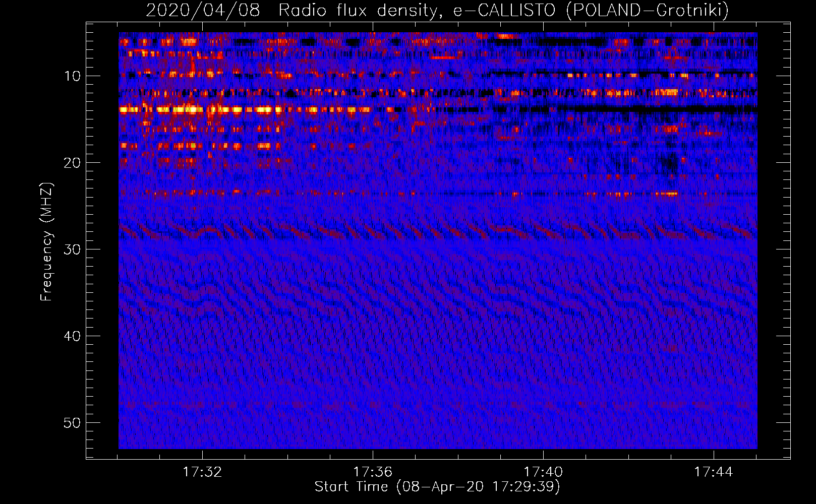Image resolution: width=816 pixels, height=504 pixels.
Task: Click the 30 MHz frequency tick label
Action: [x=73, y=249]
